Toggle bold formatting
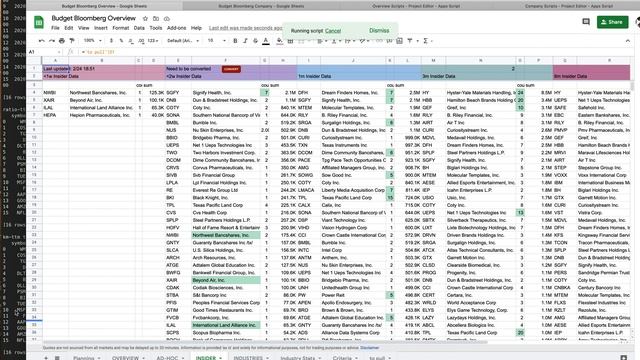 click(x=235, y=41)
